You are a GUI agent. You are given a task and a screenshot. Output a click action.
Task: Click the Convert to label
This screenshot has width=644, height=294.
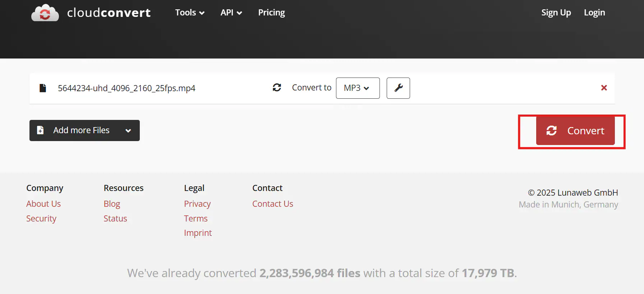tap(312, 88)
